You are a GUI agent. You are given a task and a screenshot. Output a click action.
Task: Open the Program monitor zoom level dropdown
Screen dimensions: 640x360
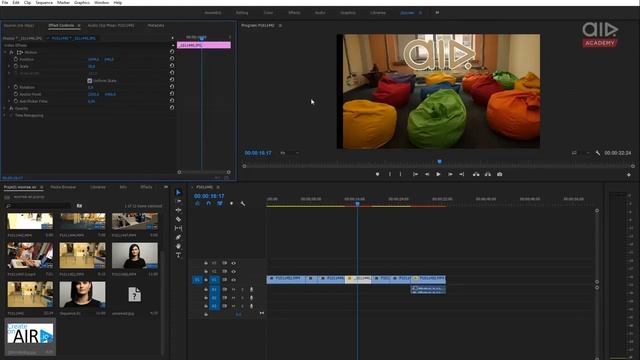(289, 153)
